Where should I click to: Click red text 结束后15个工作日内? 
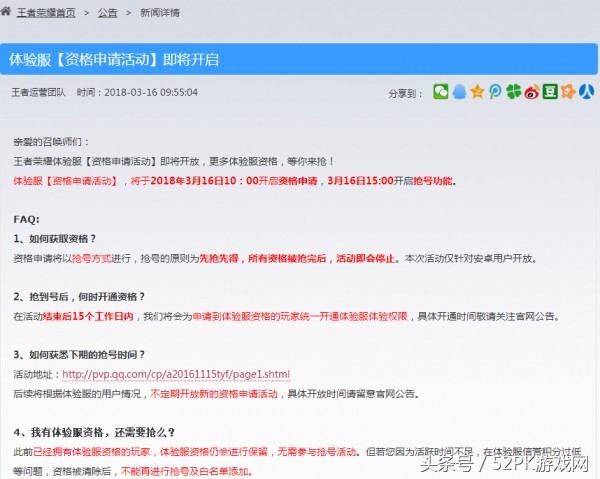[x=88, y=316]
